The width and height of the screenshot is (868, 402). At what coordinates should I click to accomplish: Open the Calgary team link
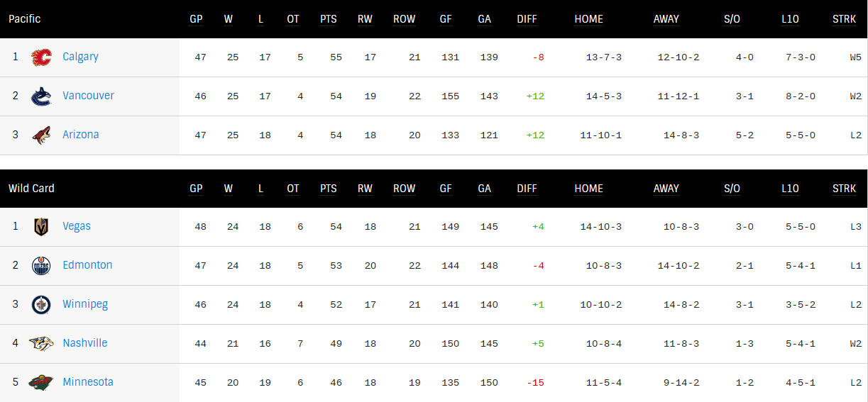[x=80, y=57]
